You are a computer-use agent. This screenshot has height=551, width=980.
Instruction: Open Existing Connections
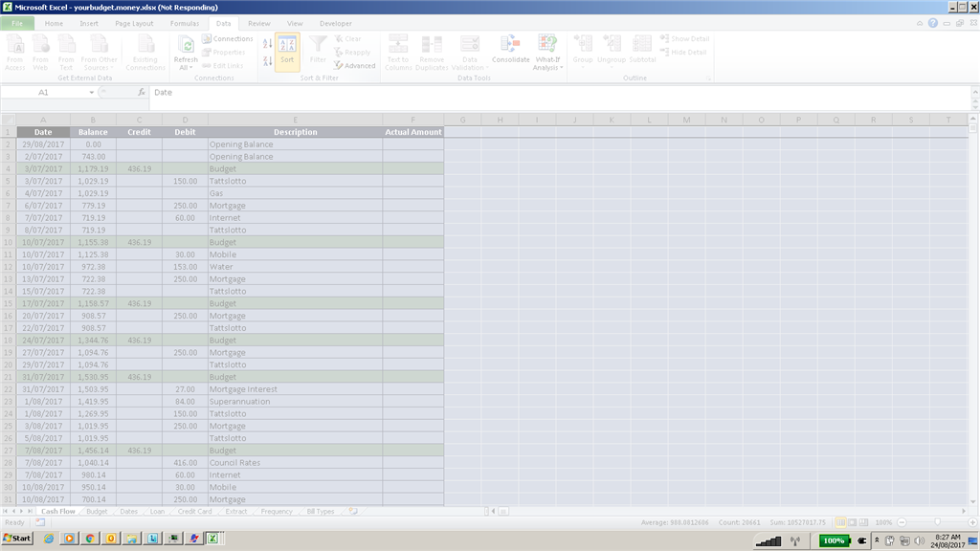tap(145, 53)
